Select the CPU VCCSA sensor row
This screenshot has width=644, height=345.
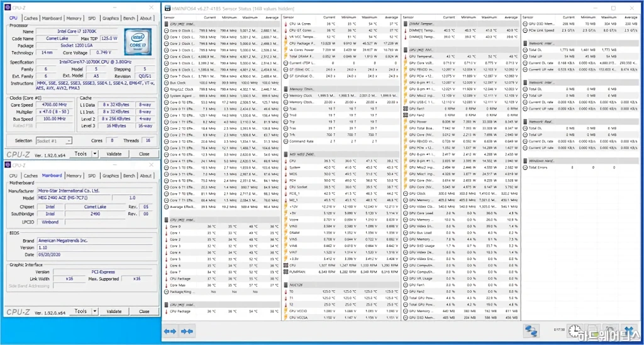(341, 317)
